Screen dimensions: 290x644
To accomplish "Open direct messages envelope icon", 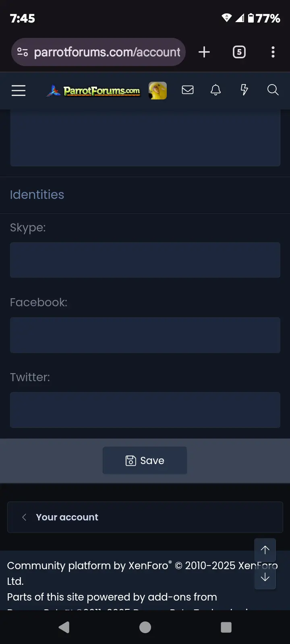I will click(x=188, y=90).
